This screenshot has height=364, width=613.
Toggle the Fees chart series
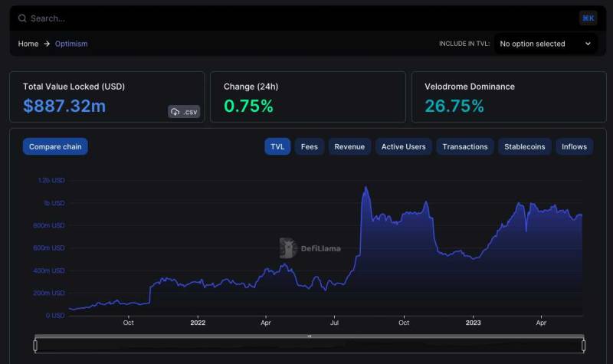coord(310,146)
